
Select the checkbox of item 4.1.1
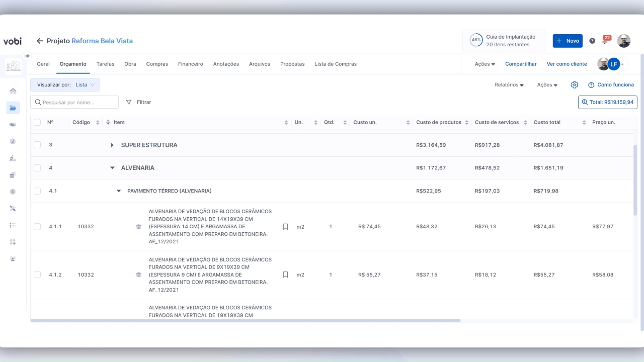pos(37,227)
